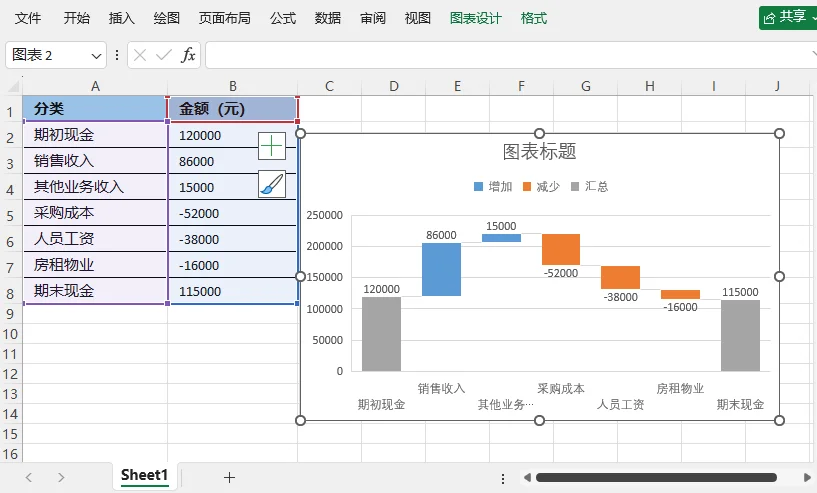Open the 文件 menu
The width and height of the screenshot is (817, 493).
coord(28,18)
